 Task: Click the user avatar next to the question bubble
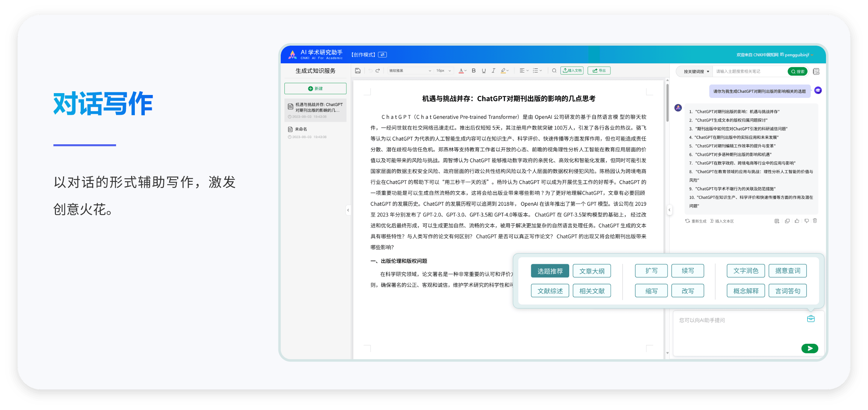point(818,91)
